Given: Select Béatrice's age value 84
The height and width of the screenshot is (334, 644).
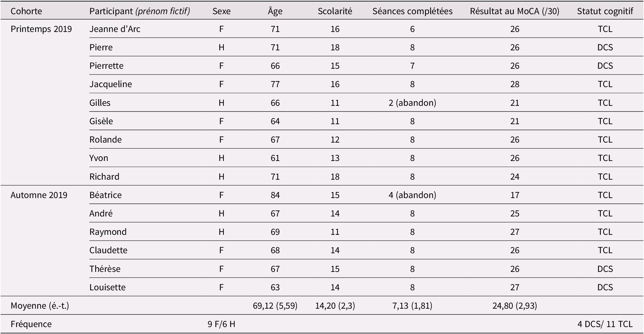Looking at the screenshot, I should click(275, 195).
